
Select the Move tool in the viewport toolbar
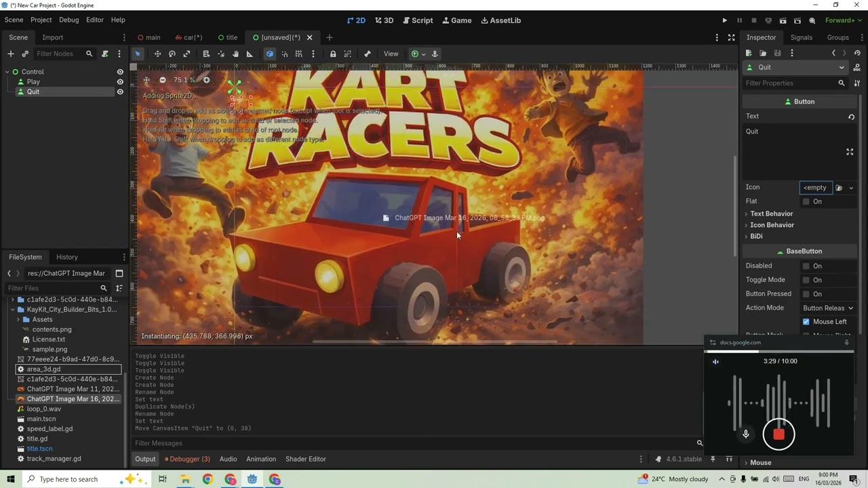pyautogui.click(x=157, y=54)
